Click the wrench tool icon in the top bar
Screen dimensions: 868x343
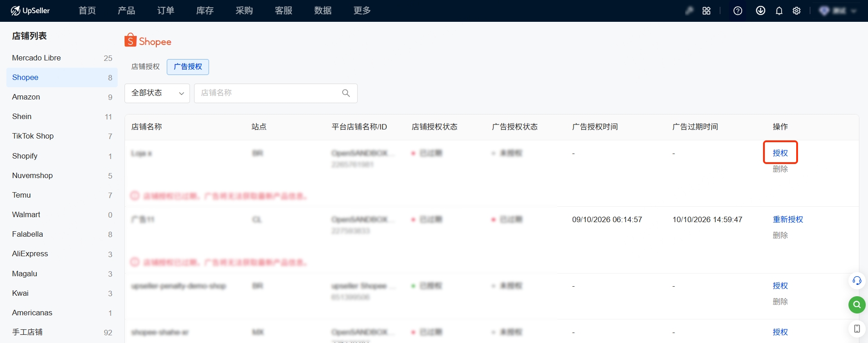click(x=689, y=10)
